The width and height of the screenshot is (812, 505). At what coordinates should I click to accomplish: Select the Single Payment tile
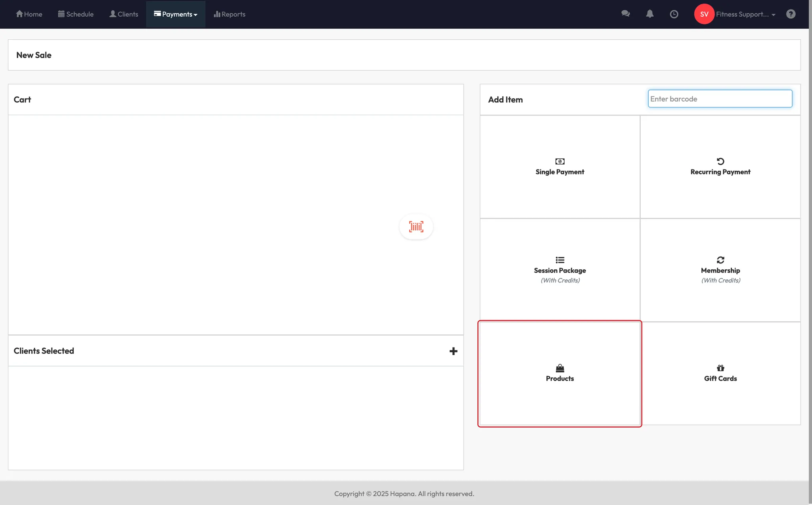tap(559, 167)
